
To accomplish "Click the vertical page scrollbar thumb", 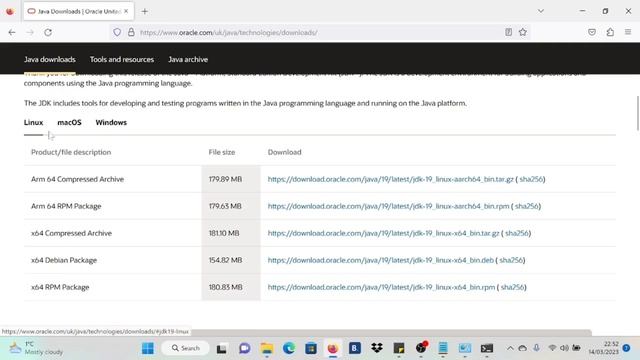I will (x=638, y=113).
